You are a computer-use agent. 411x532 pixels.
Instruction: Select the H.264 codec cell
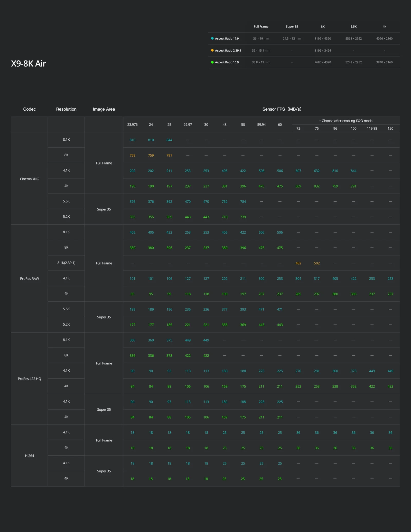click(x=30, y=456)
